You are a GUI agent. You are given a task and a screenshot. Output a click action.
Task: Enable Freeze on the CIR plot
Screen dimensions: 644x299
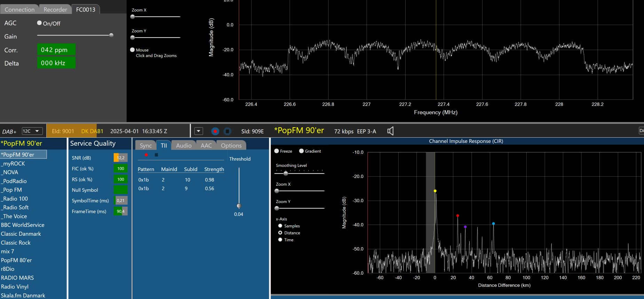coord(277,151)
